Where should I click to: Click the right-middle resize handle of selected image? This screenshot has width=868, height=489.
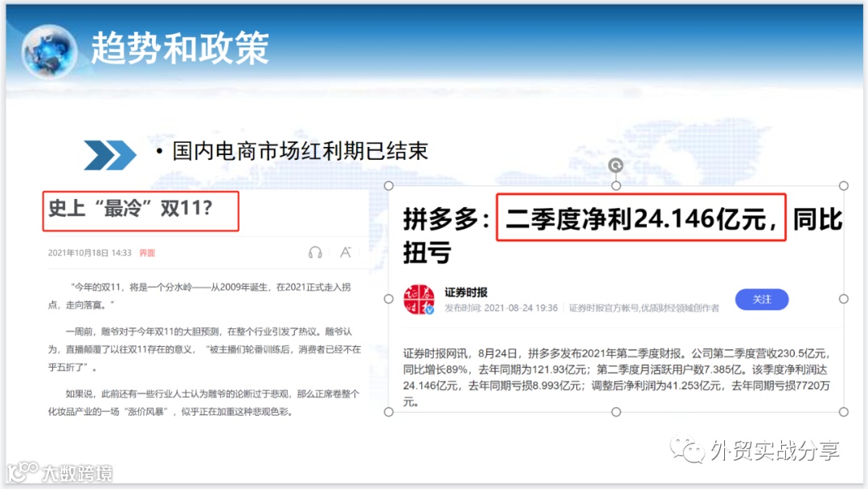pos(844,299)
